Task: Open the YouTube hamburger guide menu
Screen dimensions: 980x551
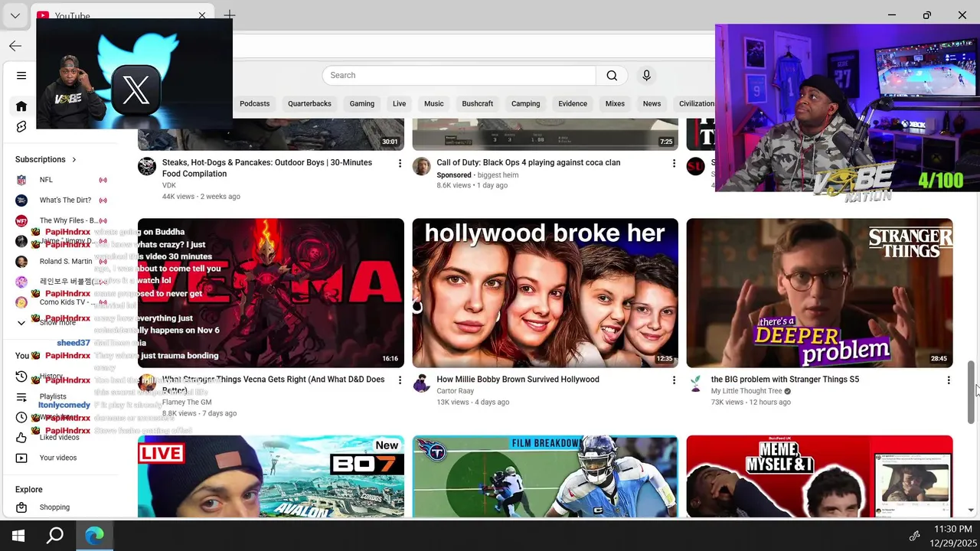Action: [x=21, y=76]
